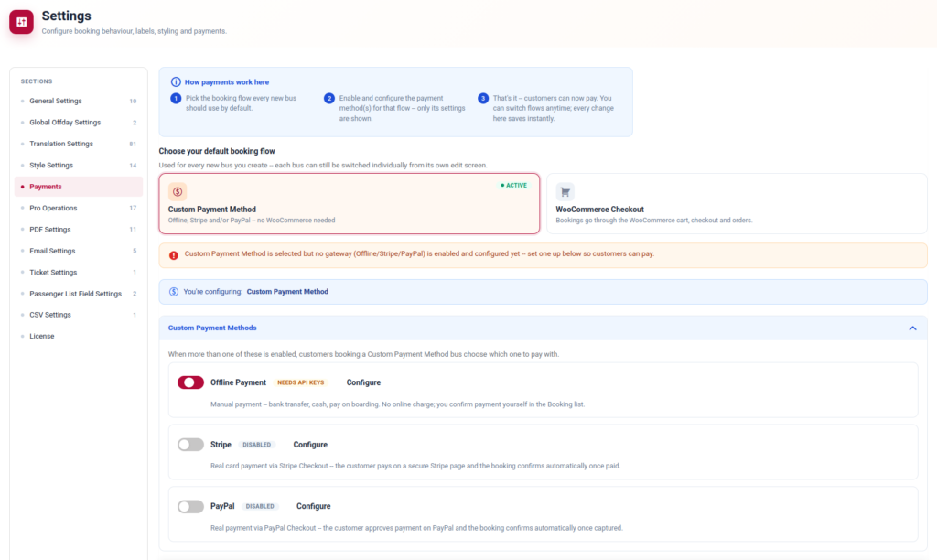Click the dollar icon on Custom Payment Method card
The image size is (937, 560).
click(178, 192)
